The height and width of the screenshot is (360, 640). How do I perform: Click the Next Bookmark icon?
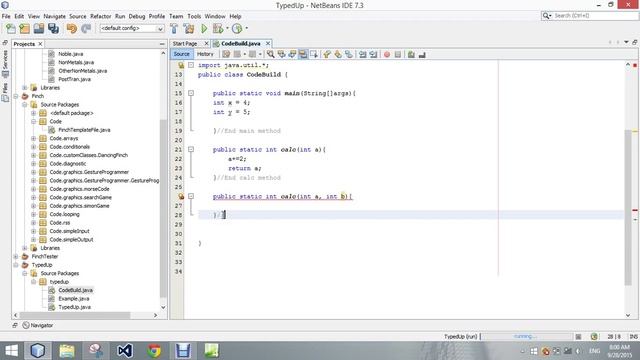tap(338, 54)
